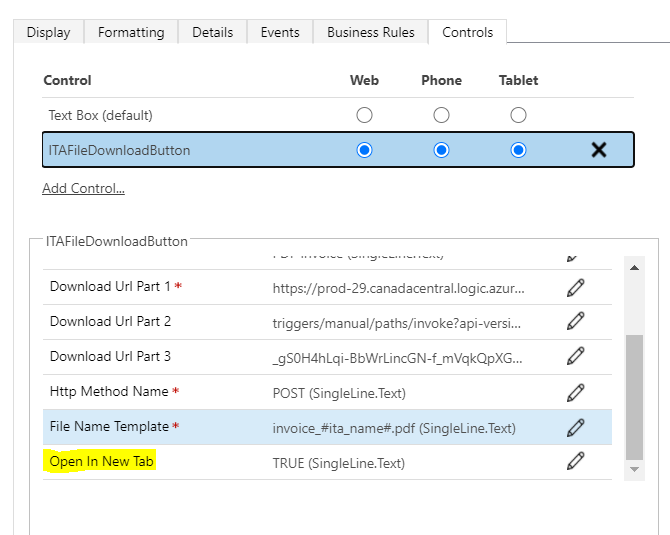The height and width of the screenshot is (535, 670).
Task: Click the Http Method Name label
Action: [109, 391]
